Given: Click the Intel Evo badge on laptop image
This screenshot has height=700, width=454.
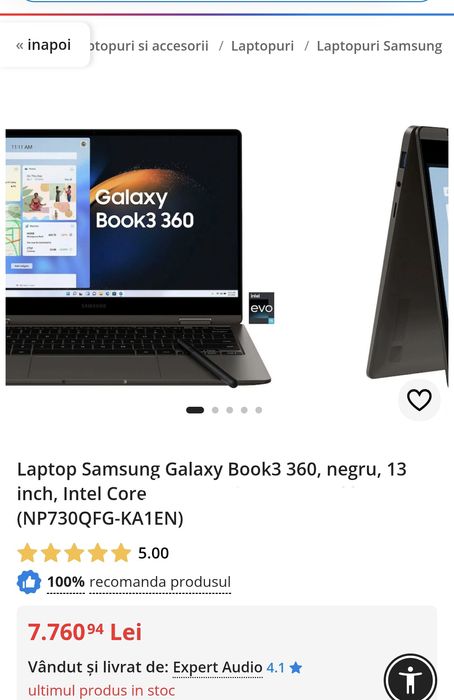Looking at the screenshot, I should click(262, 308).
